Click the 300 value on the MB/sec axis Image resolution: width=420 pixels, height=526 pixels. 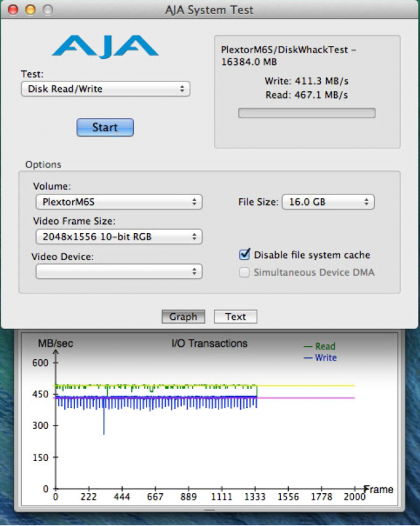click(x=40, y=426)
